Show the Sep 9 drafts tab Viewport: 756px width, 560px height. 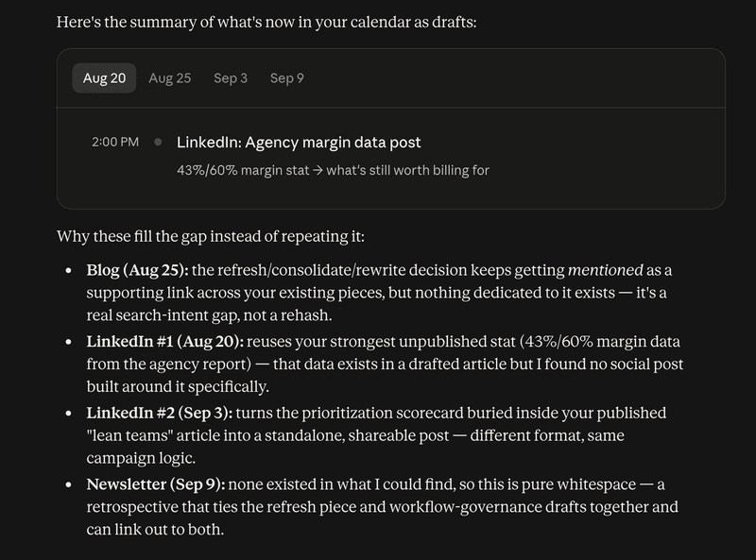click(x=287, y=78)
